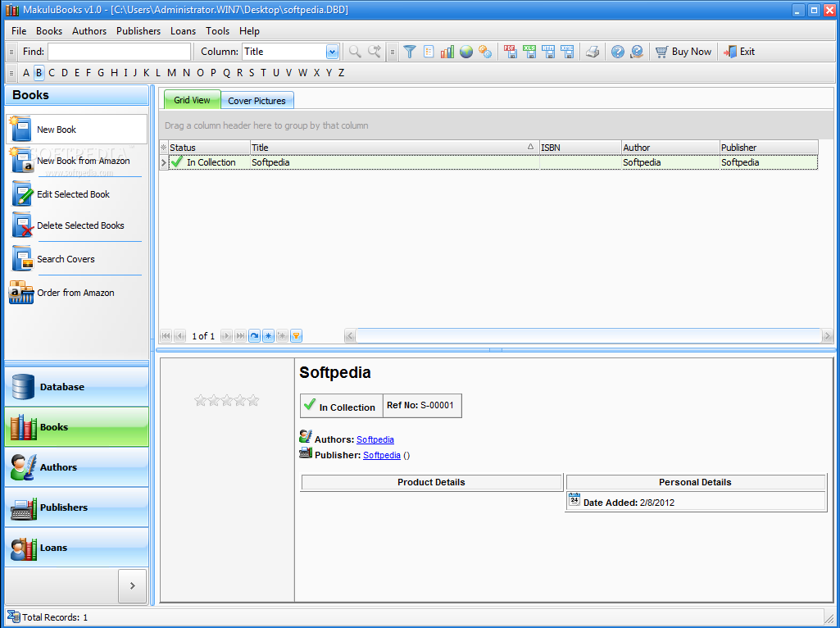Follow the Softpedia author link
This screenshot has width=840, height=628.
(375, 439)
